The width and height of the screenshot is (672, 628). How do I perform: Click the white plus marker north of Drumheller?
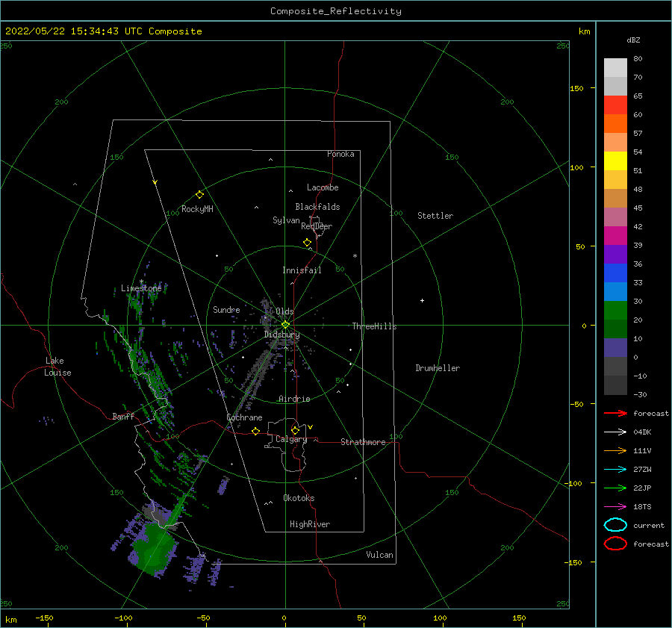422,300
